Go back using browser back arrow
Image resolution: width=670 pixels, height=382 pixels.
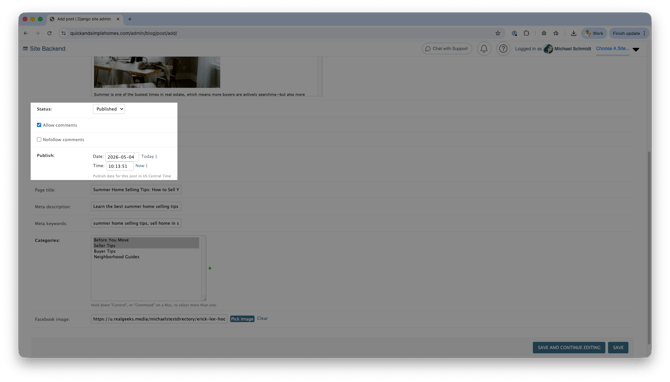(26, 33)
